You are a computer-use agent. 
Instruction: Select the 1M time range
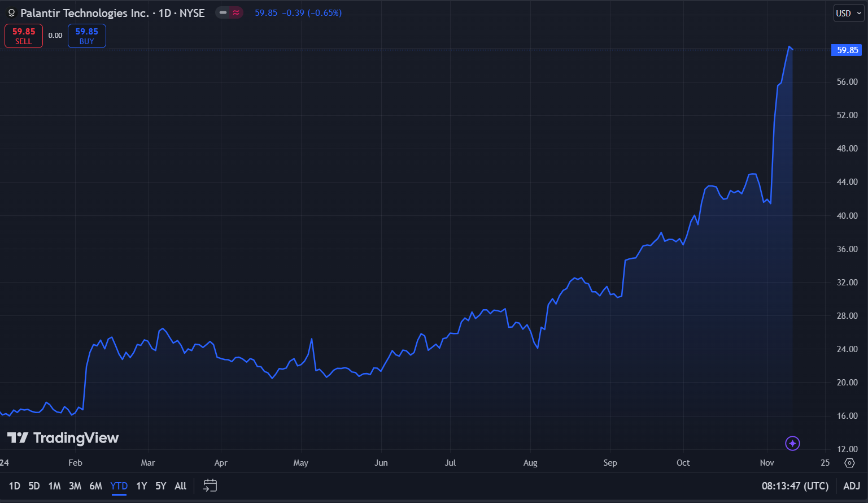click(x=54, y=486)
